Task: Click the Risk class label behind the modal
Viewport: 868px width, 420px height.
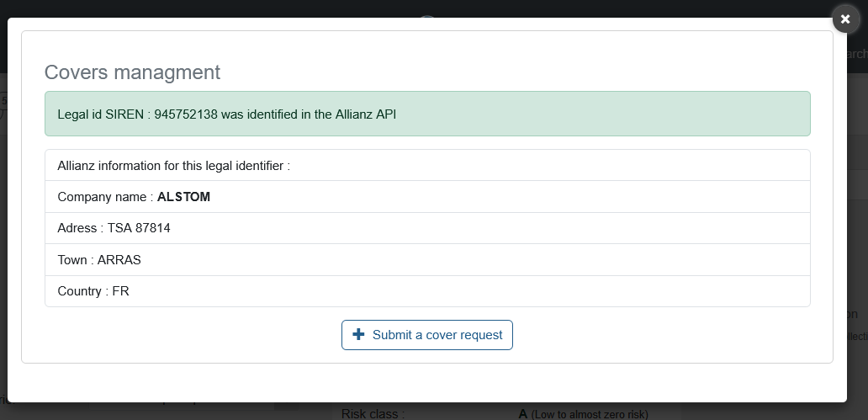Action: coord(373,413)
